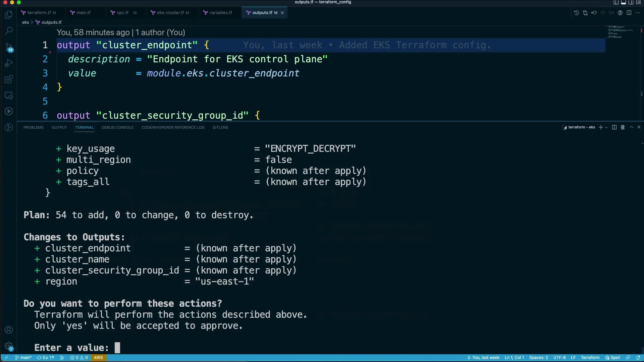Open changes compare icon in editor toolbar

585,13
